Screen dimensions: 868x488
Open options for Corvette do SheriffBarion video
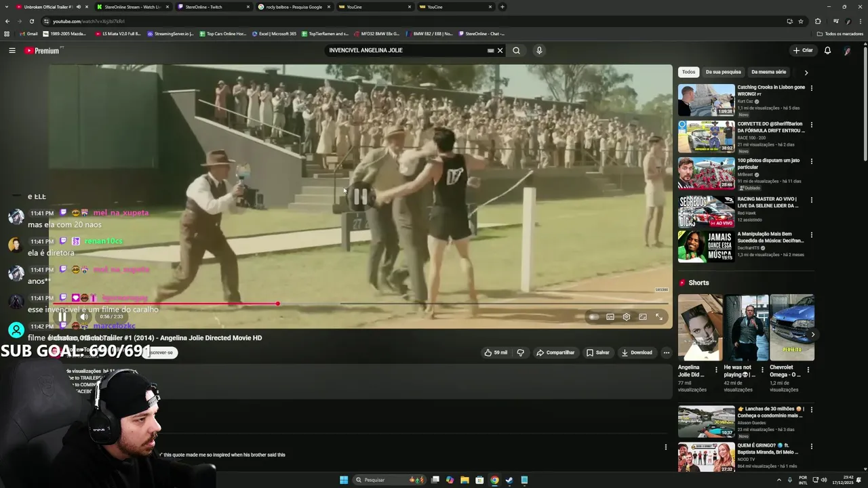click(x=811, y=125)
